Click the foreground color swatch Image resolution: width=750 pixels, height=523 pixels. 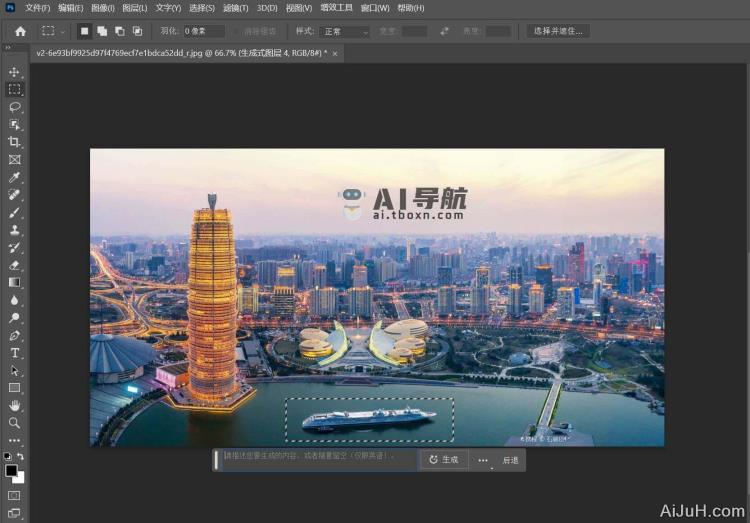[12, 470]
